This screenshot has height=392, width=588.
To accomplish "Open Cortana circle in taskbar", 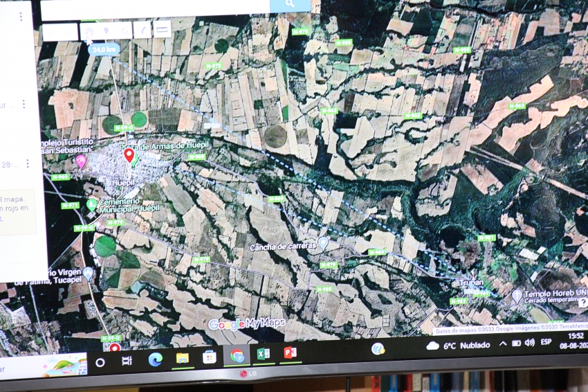I will pos(100,362).
